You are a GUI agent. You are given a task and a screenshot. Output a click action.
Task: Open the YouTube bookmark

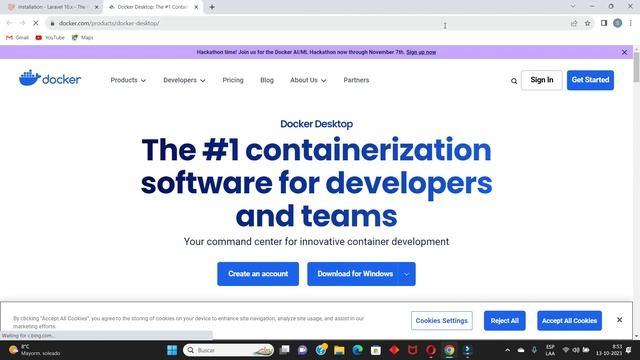point(50,38)
